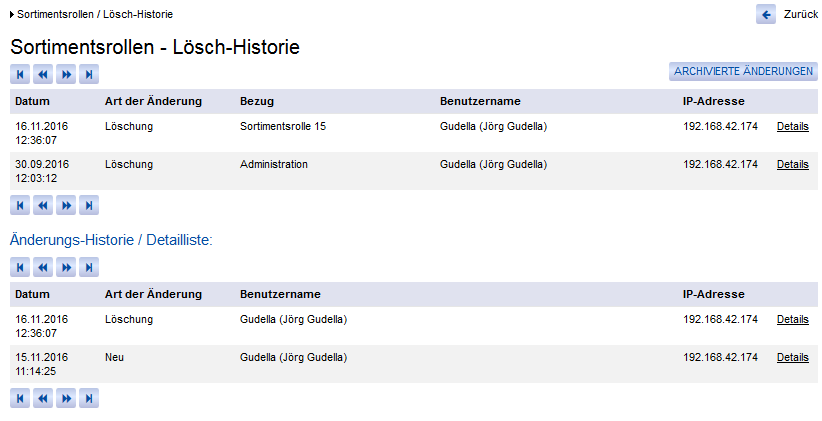Previous page icon above the Detailliste table

click(x=43, y=267)
